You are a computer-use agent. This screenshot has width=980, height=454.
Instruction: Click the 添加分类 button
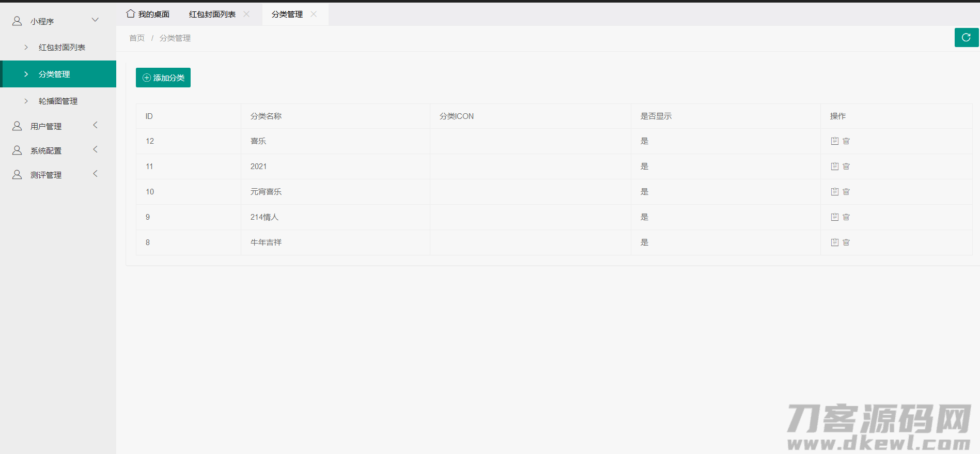click(163, 78)
